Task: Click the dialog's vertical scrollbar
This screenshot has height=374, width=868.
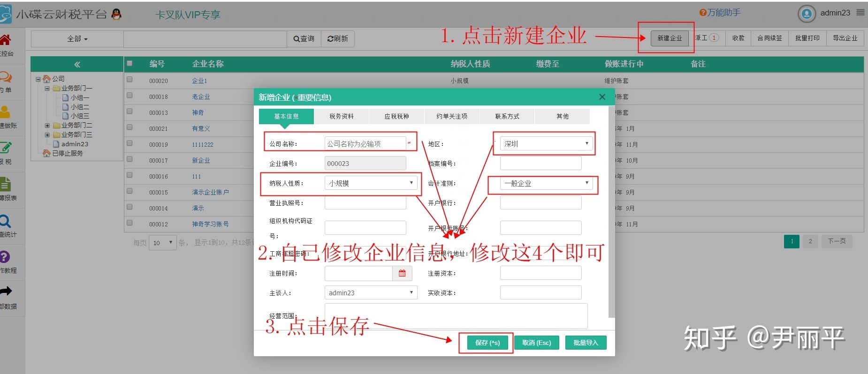Action: 611,211
